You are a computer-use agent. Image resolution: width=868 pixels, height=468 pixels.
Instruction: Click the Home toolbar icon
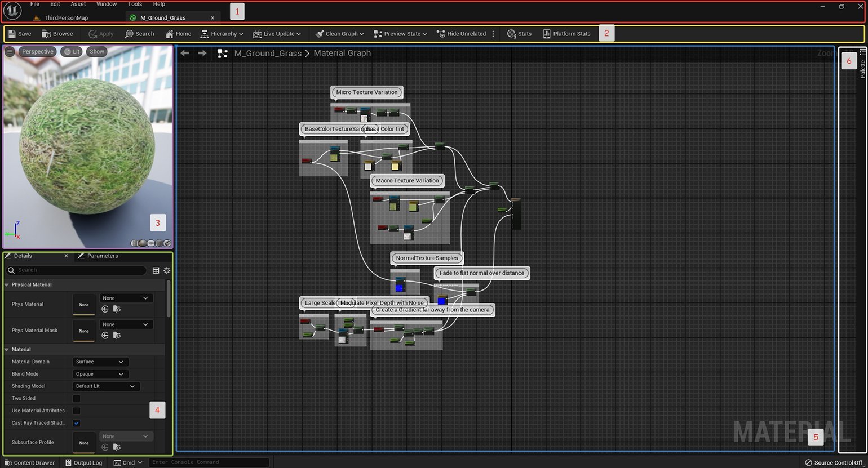(178, 34)
